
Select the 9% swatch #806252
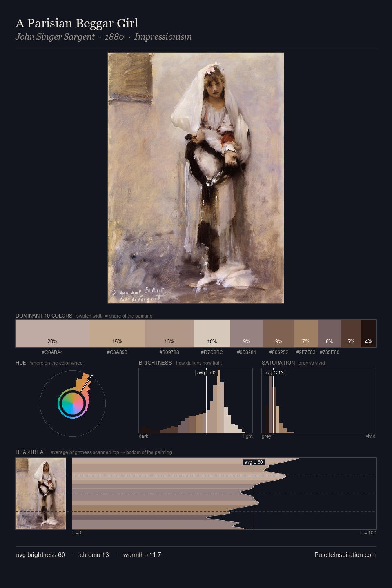279,334
